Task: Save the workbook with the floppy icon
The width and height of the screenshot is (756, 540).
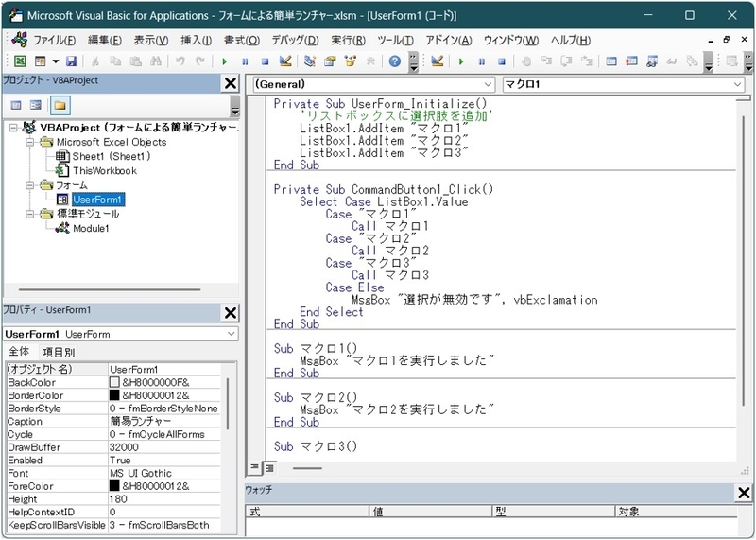Action: tap(72, 61)
